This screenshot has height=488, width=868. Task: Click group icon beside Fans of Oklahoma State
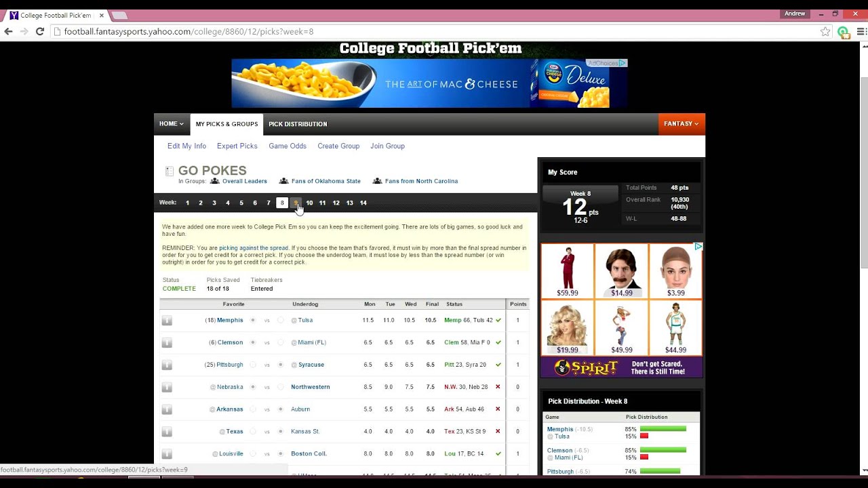pyautogui.click(x=284, y=181)
